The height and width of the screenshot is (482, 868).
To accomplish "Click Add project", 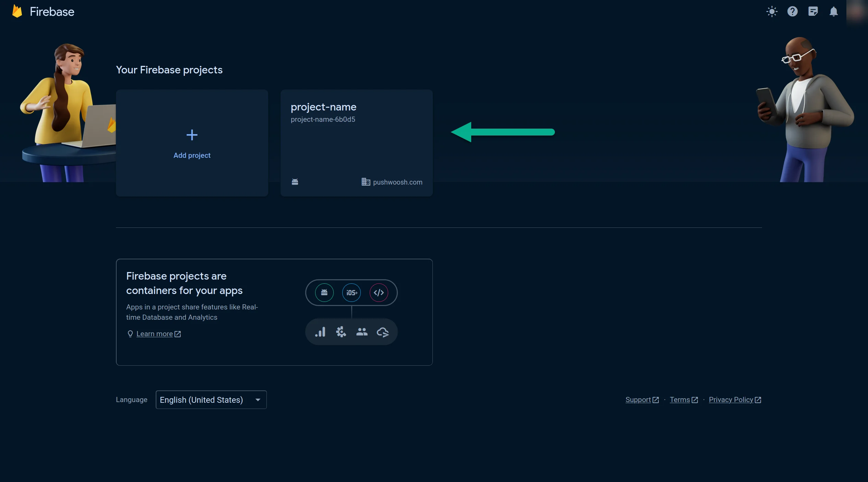I will 192,143.
